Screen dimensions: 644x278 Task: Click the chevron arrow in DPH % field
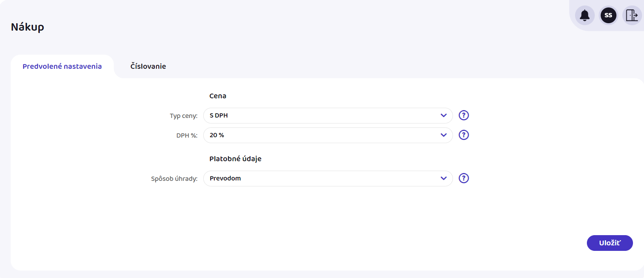444,135
